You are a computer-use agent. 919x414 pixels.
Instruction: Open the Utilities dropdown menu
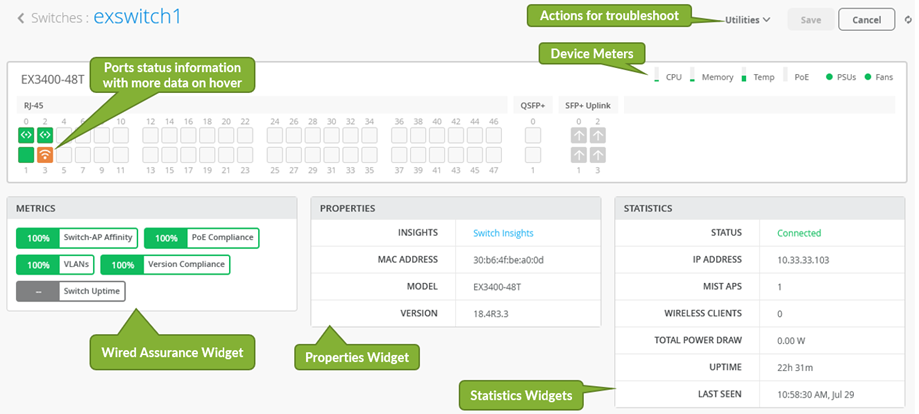tap(747, 20)
